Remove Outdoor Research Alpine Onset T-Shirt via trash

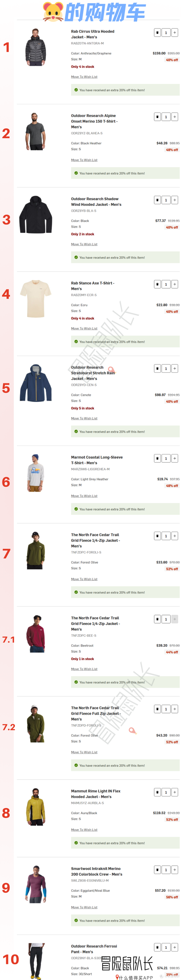[157, 117]
